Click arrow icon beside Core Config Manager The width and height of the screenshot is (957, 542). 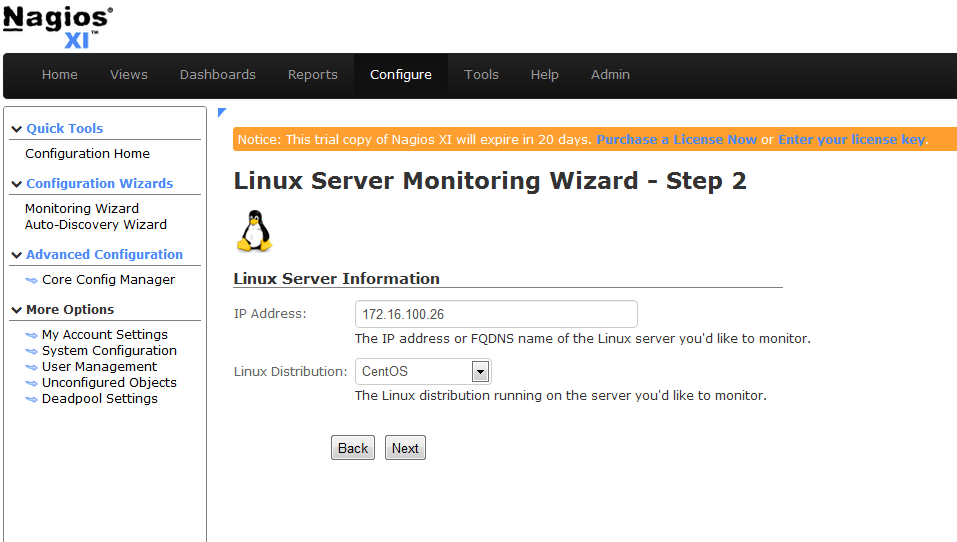point(31,280)
